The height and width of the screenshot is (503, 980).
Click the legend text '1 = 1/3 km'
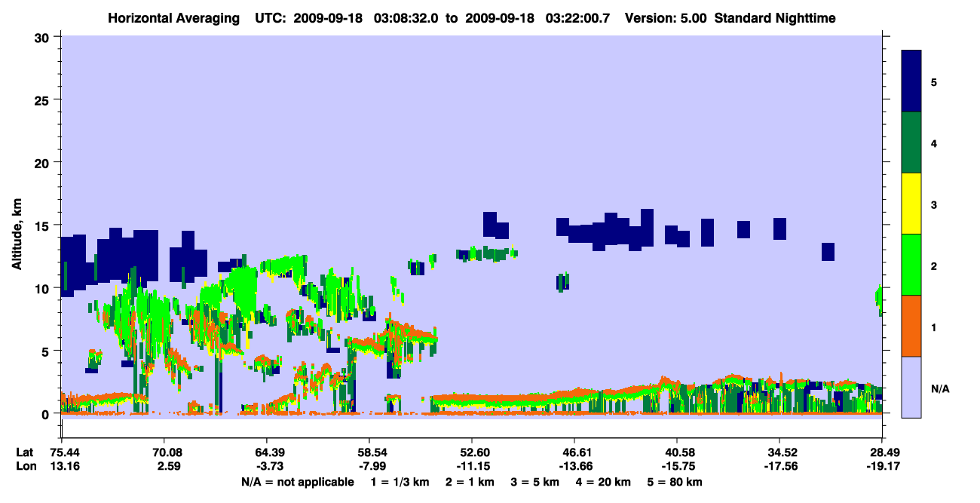pyautogui.click(x=400, y=482)
